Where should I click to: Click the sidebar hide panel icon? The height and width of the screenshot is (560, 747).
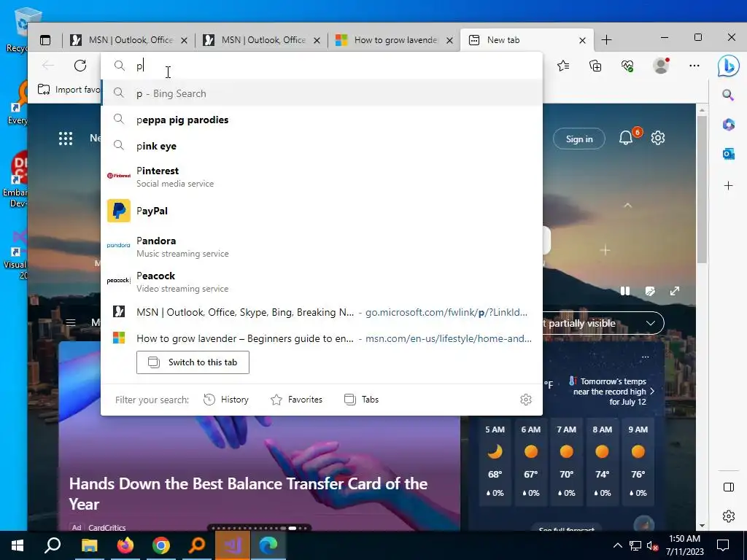729,486
